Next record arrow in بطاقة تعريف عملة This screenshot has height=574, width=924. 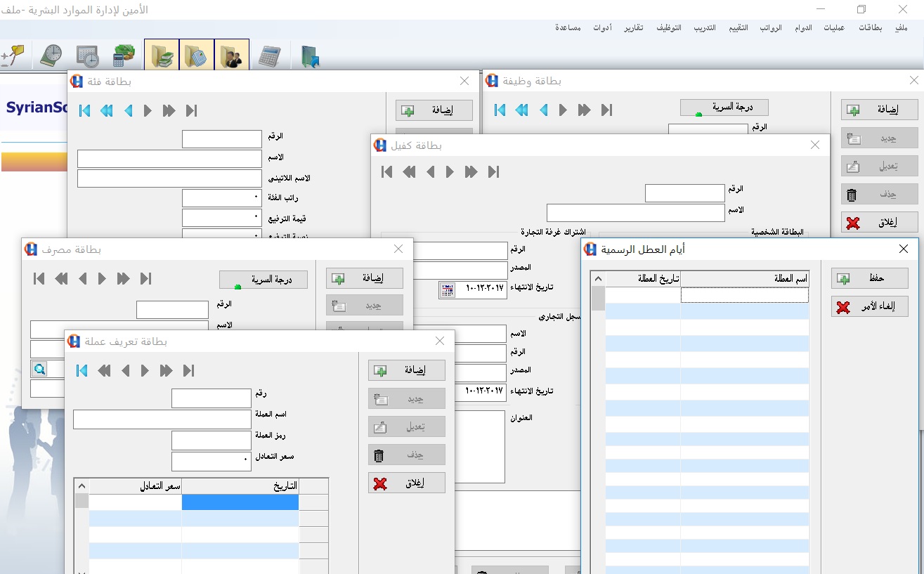[145, 370]
